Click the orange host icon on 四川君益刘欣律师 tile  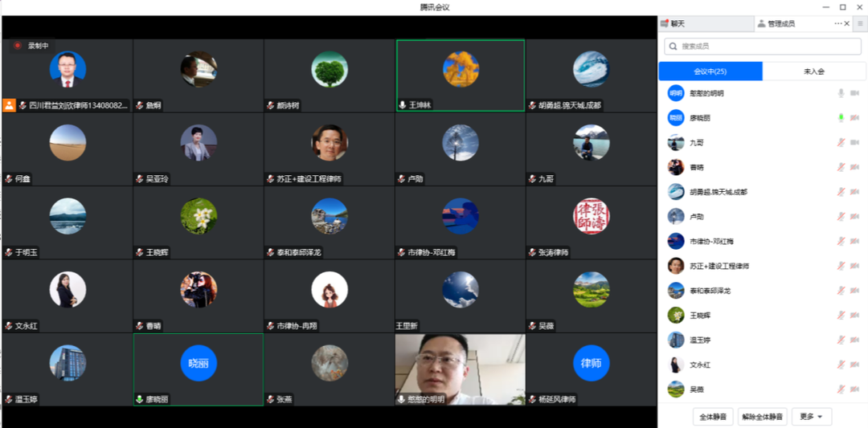pyautogui.click(x=9, y=105)
